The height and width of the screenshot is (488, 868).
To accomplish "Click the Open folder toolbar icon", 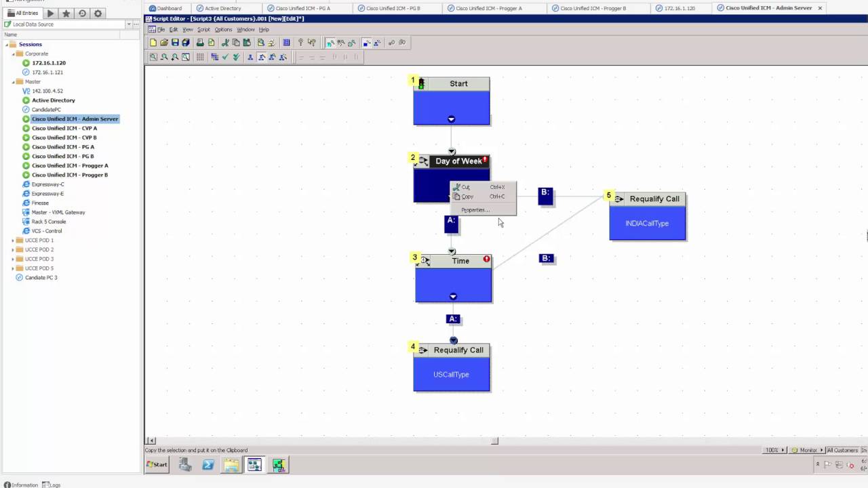I will click(x=164, y=43).
